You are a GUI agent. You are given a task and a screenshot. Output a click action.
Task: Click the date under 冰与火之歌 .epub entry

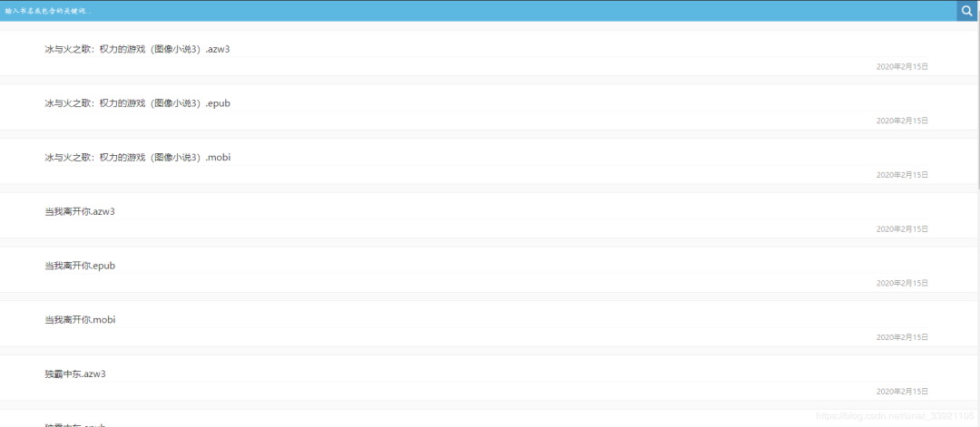point(902,121)
